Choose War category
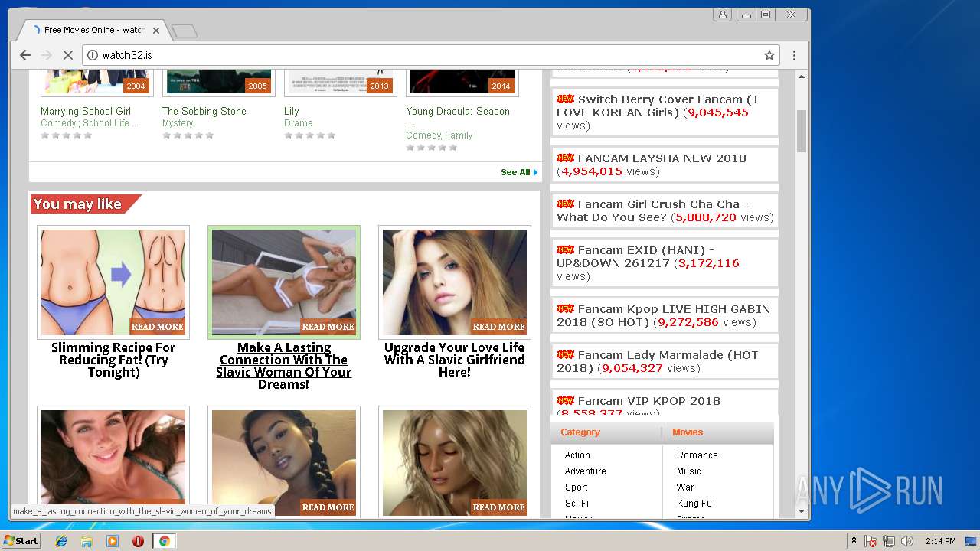 pos(685,487)
